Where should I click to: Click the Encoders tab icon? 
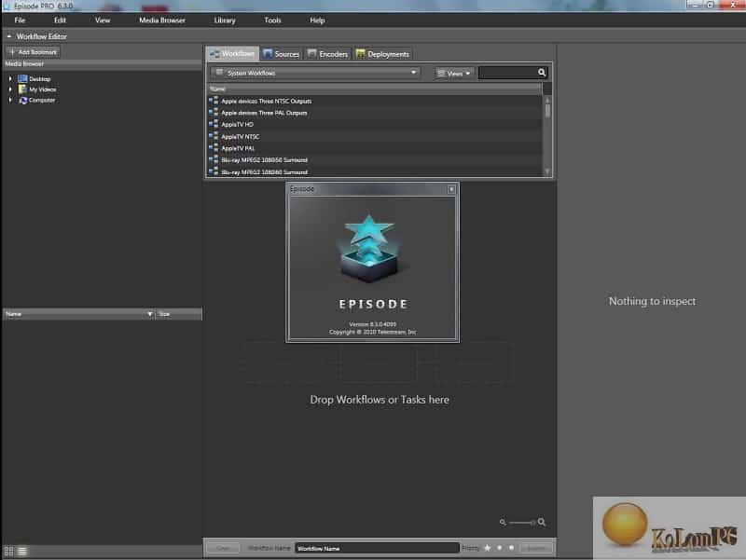point(312,54)
